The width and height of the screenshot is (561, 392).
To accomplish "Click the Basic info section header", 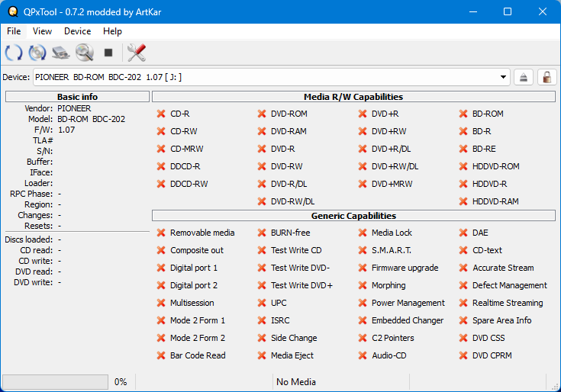I will pyautogui.click(x=77, y=97).
